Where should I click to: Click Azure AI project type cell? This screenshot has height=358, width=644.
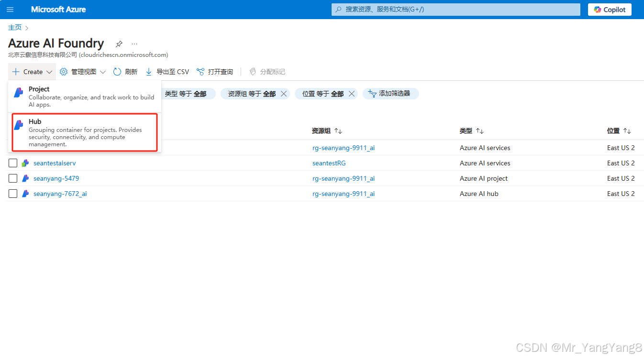[484, 178]
